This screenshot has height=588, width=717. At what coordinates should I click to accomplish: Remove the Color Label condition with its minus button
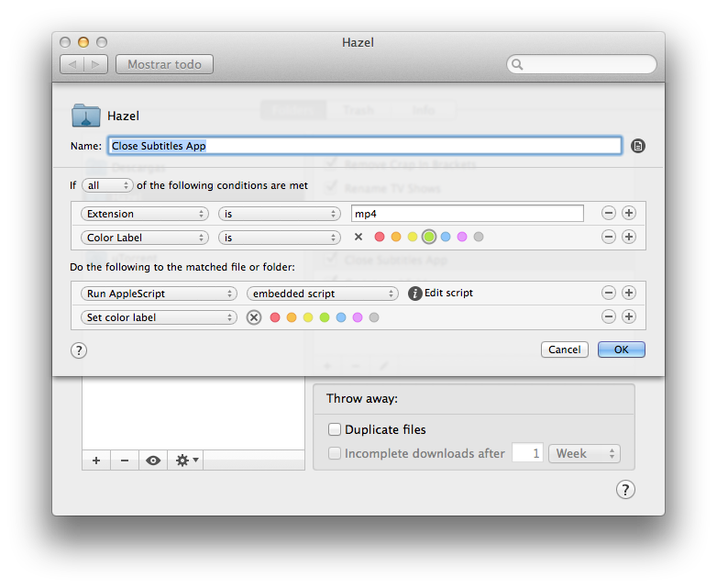[609, 237]
